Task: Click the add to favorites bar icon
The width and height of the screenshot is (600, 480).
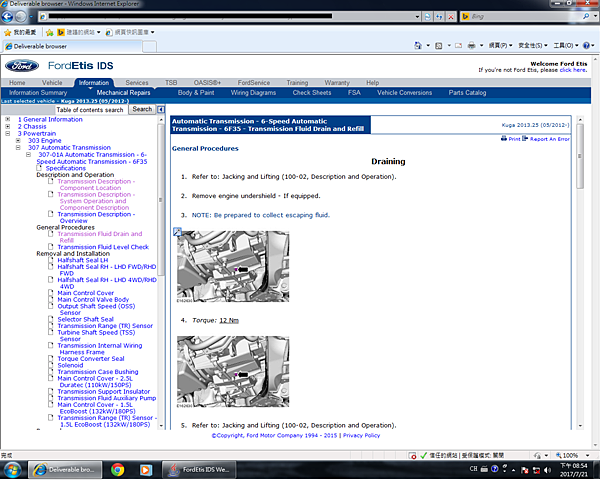Action: point(49,33)
